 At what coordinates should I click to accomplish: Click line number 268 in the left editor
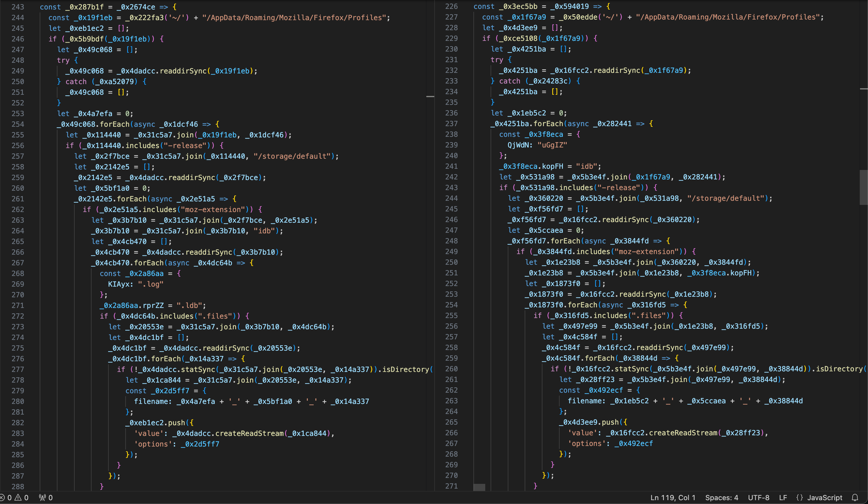(18, 273)
